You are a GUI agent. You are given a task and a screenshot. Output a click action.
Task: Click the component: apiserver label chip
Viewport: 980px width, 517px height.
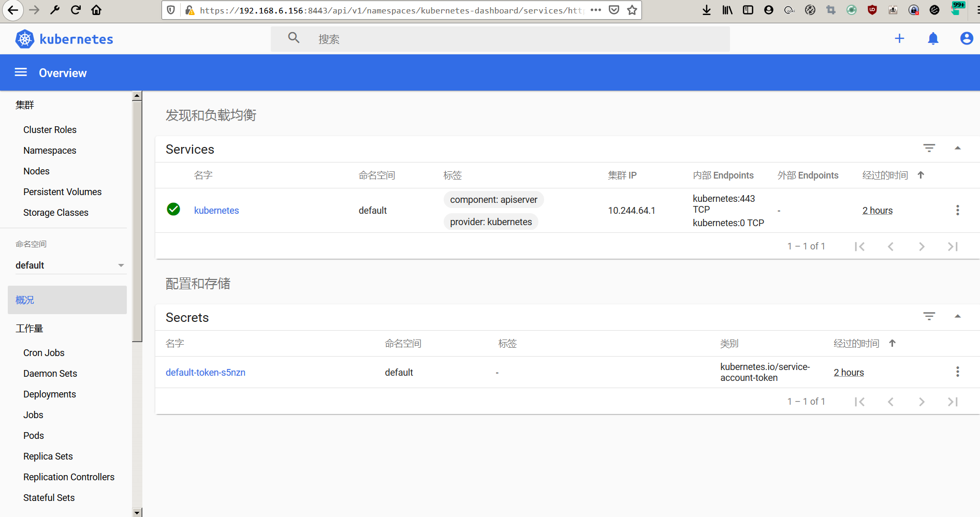(x=493, y=200)
